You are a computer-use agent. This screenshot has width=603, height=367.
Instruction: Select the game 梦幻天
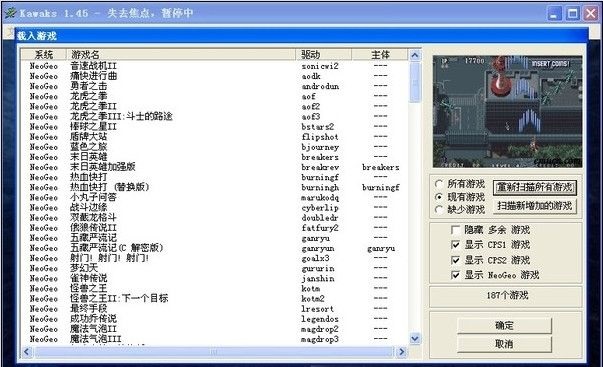[x=214, y=269]
